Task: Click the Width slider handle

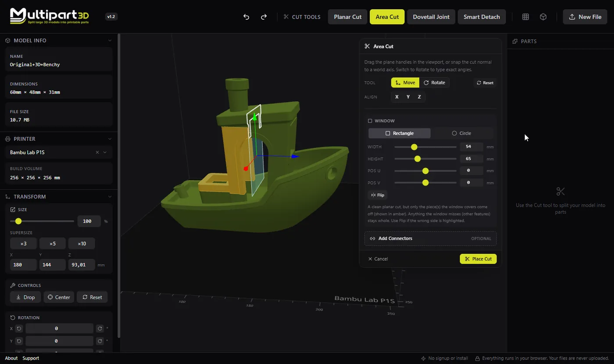Action: coord(414,147)
